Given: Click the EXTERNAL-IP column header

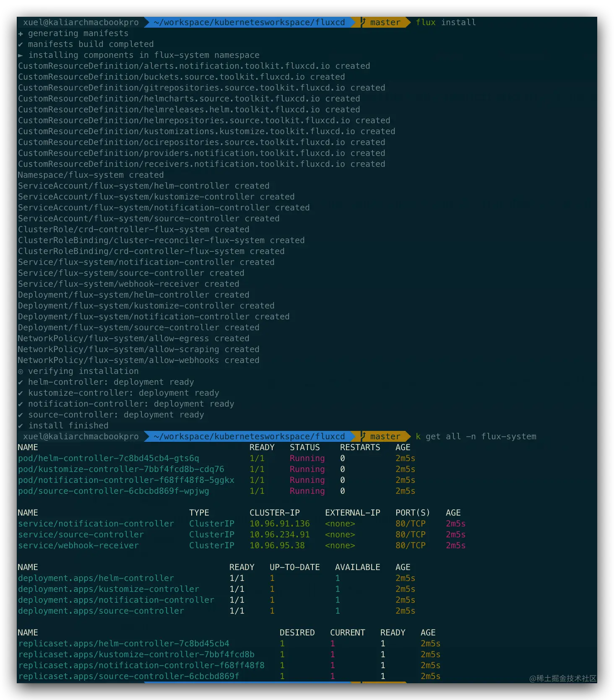Looking at the screenshot, I should tap(353, 513).
